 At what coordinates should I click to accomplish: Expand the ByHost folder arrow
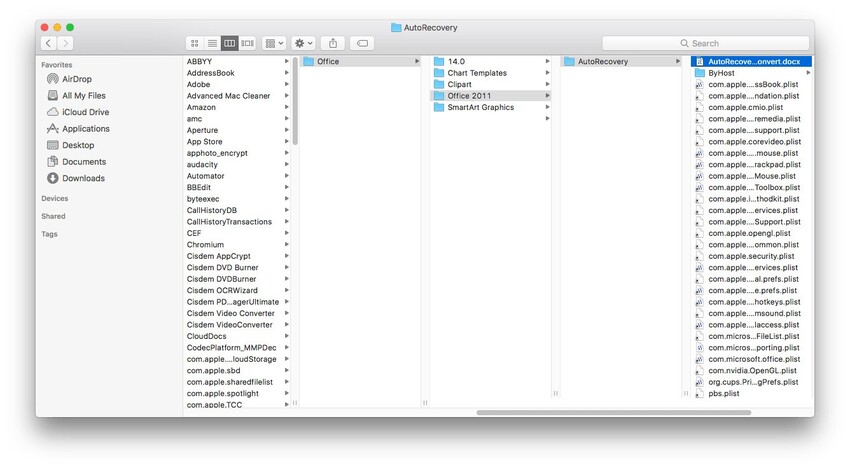click(x=808, y=73)
